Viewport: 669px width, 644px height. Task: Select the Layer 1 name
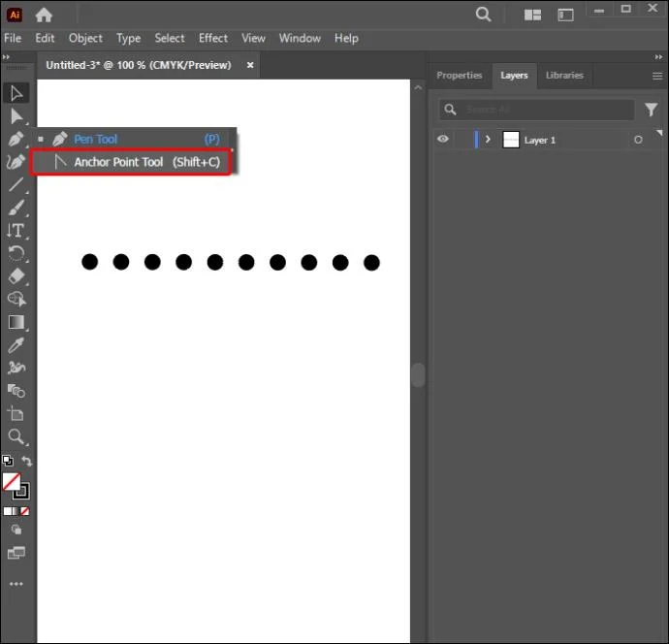[x=540, y=140]
